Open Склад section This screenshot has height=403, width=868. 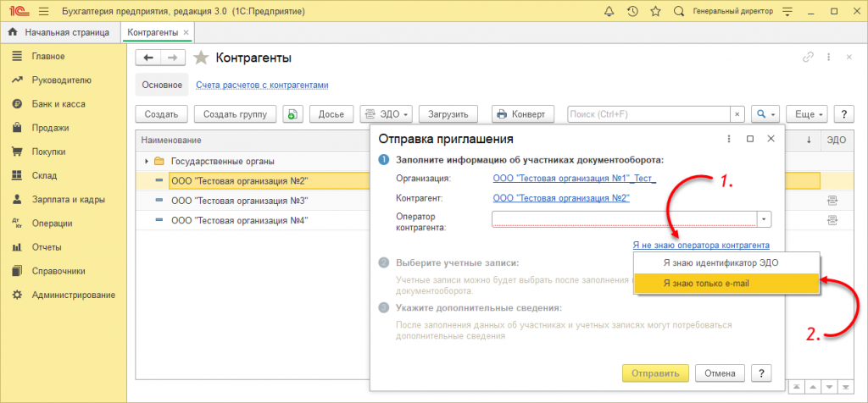44,176
